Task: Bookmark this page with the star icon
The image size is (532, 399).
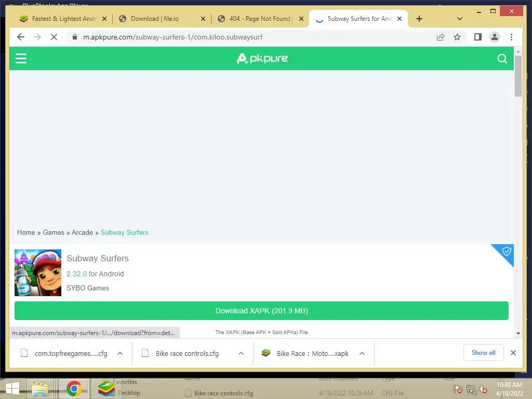Action: click(457, 37)
